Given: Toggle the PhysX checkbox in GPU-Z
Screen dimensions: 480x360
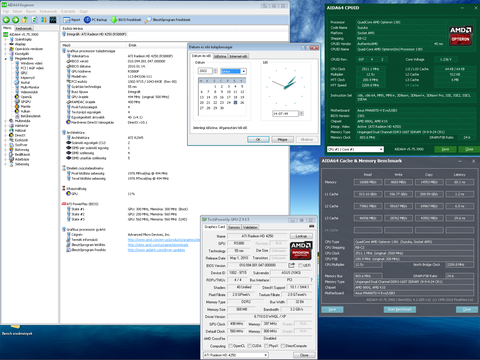Looking at the screenshot, I should pos(266,346).
